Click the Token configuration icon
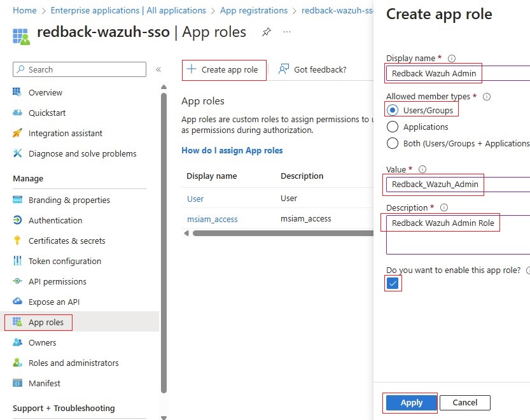This screenshot has height=420, width=530. [17, 261]
